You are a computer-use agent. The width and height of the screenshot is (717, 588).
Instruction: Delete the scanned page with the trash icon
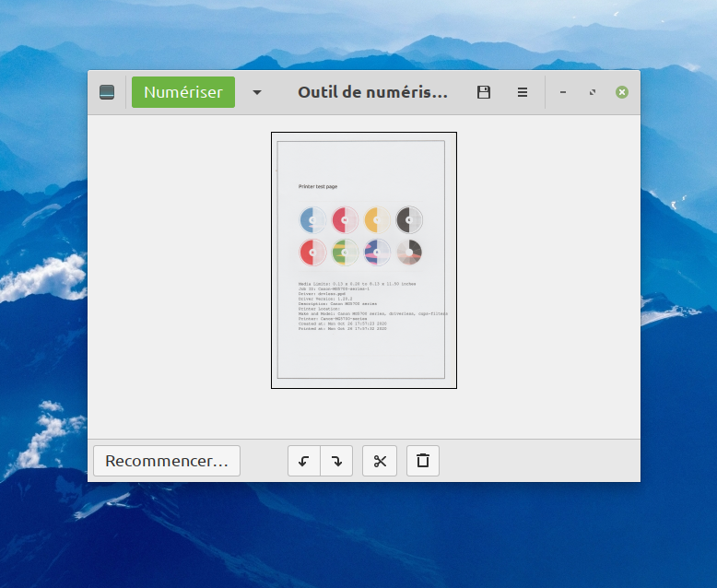tap(423, 461)
